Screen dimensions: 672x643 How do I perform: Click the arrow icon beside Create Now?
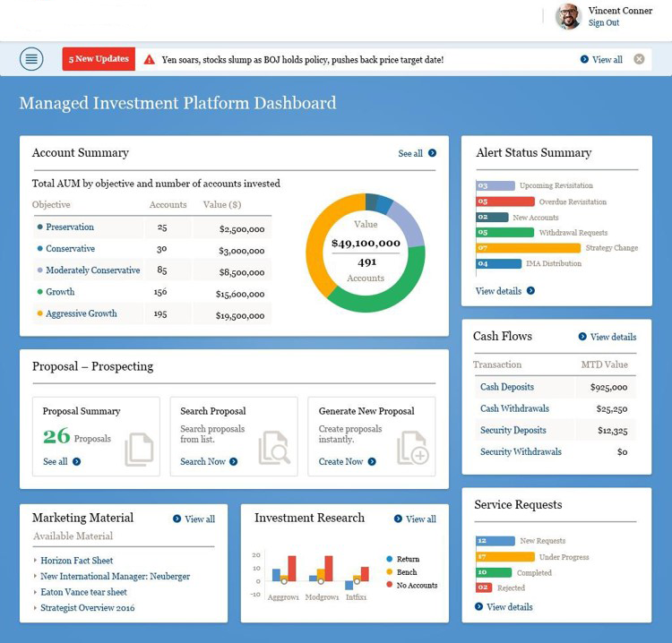pyautogui.click(x=372, y=461)
